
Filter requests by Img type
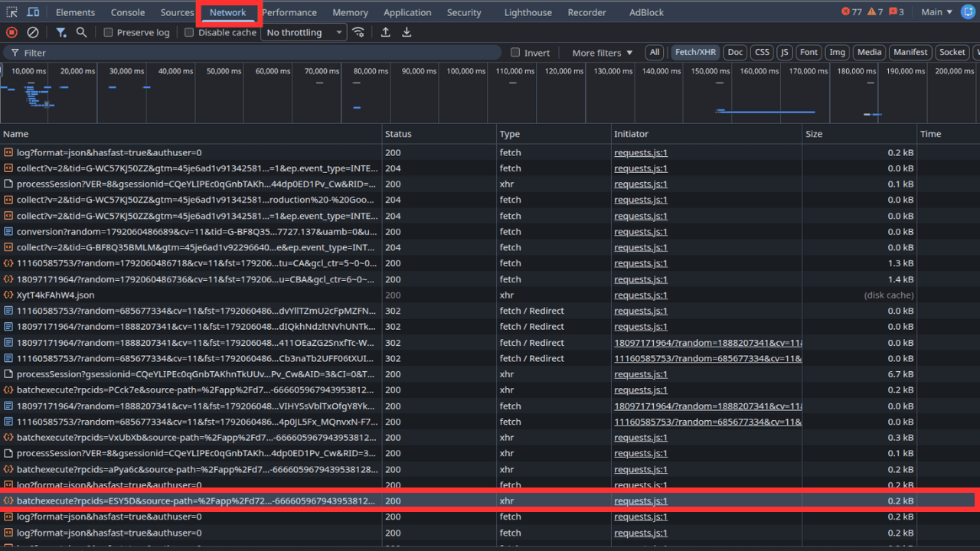pyautogui.click(x=838, y=52)
